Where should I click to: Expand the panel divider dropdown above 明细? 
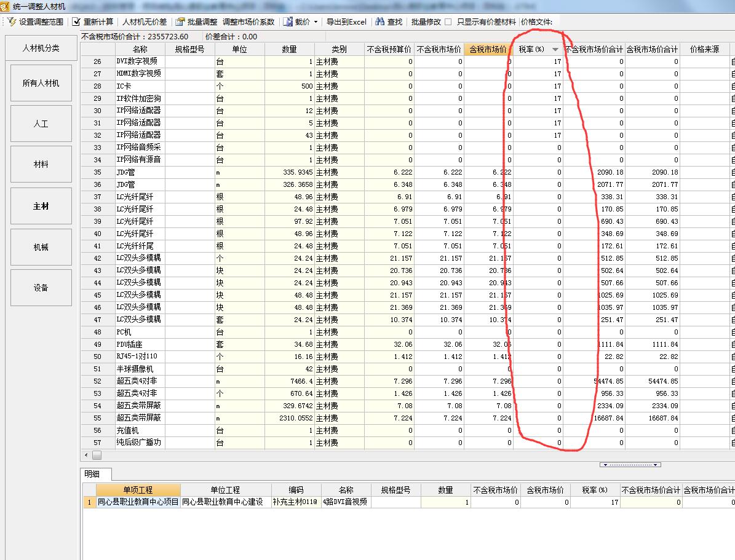pyautogui.click(x=630, y=464)
